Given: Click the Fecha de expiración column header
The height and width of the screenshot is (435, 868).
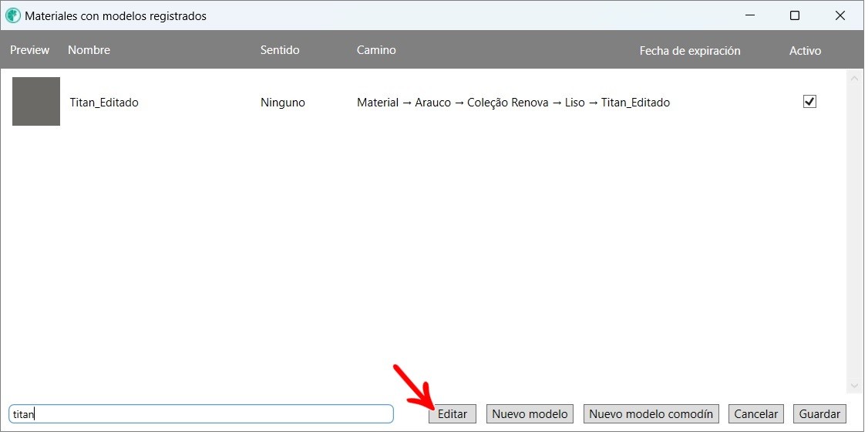Looking at the screenshot, I should pyautogui.click(x=689, y=51).
